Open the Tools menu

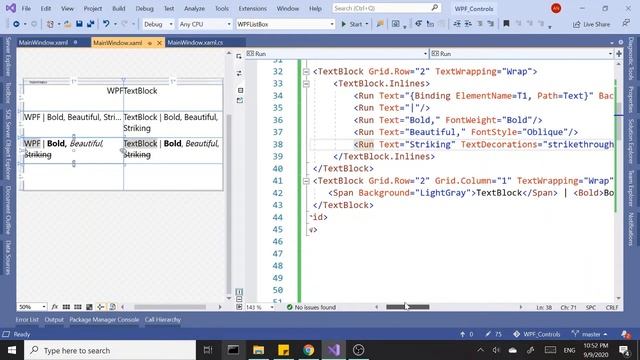[222, 9]
